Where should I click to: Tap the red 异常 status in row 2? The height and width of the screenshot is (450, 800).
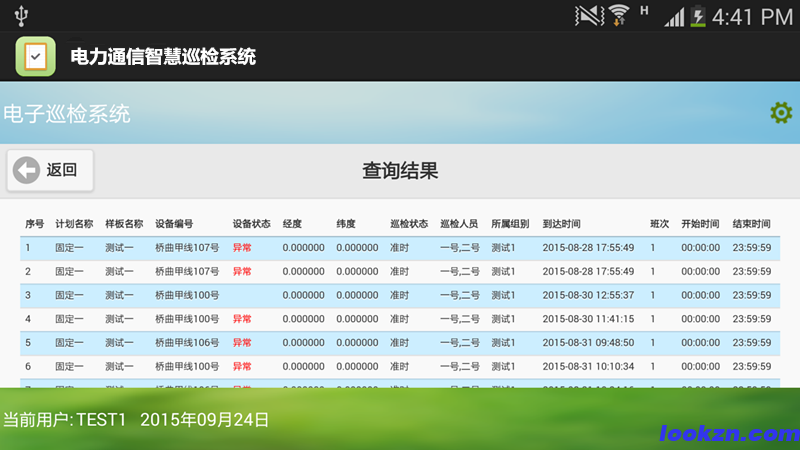point(242,271)
